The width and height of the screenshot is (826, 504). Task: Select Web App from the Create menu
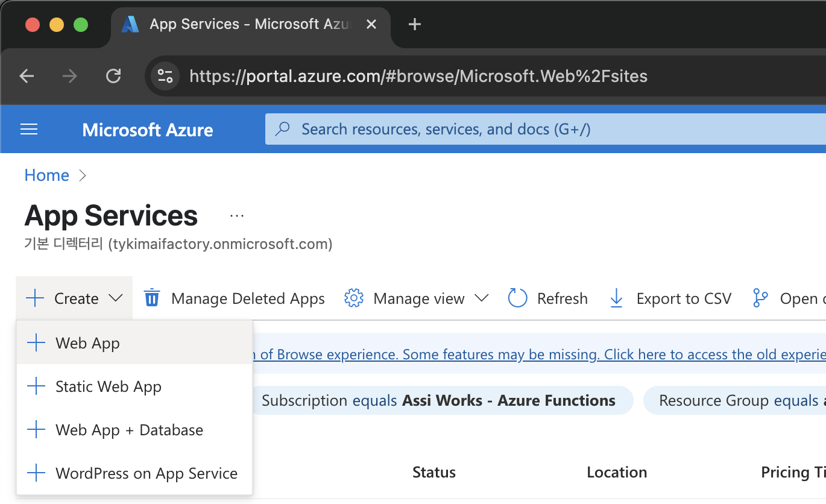87,343
